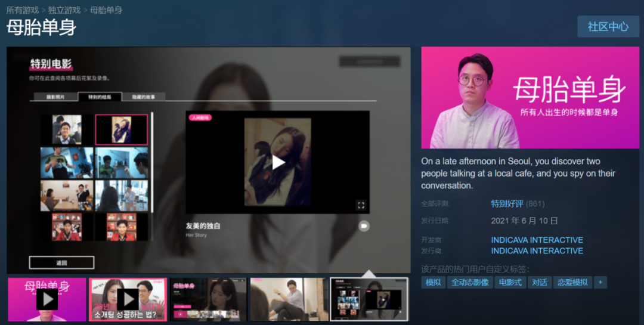Select the fourth thumbnail of seated man

(289, 299)
